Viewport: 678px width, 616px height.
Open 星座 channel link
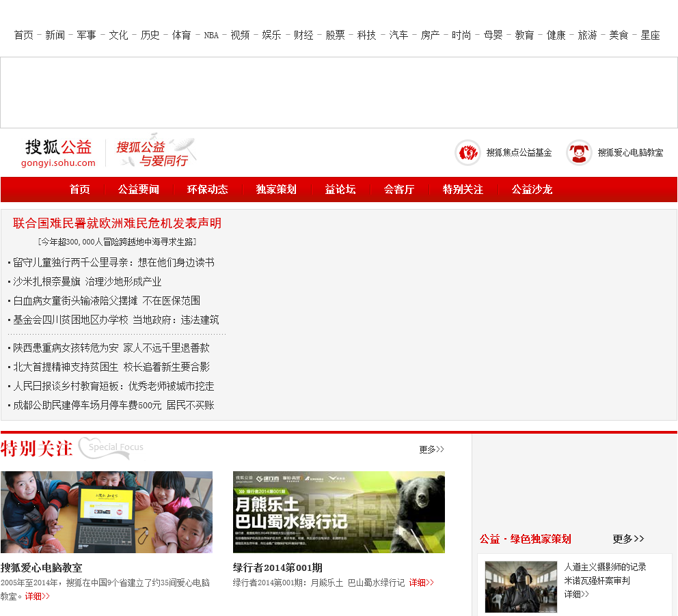651,35
